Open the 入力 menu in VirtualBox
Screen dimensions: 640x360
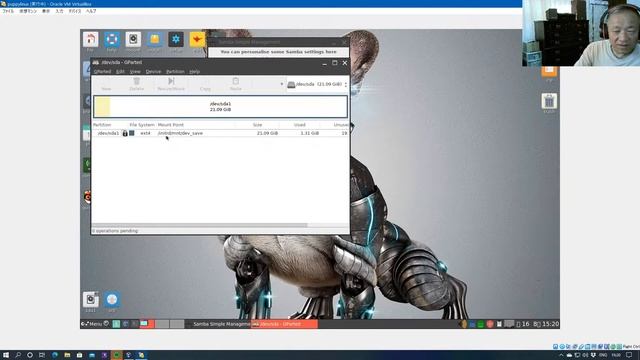tap(59, 11)
